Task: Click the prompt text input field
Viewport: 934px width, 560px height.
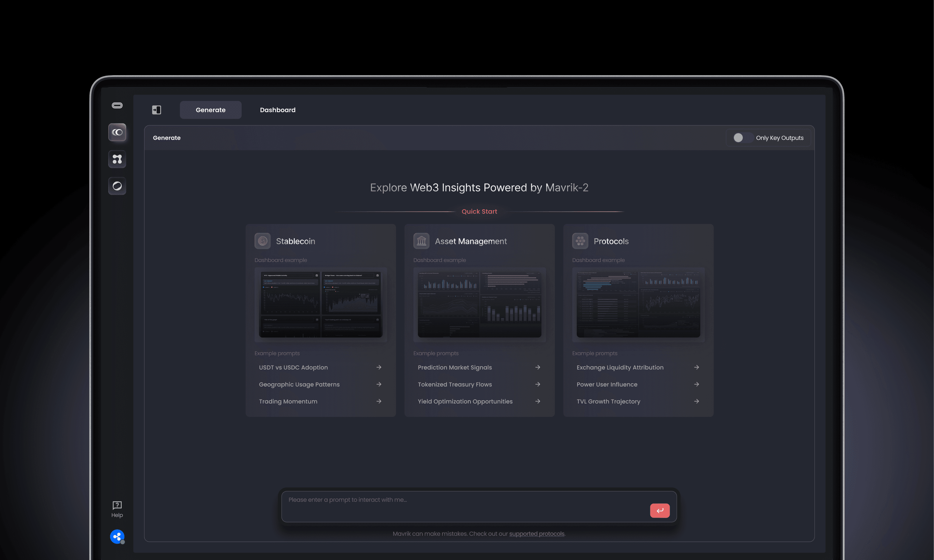Action: pos(464,506)
